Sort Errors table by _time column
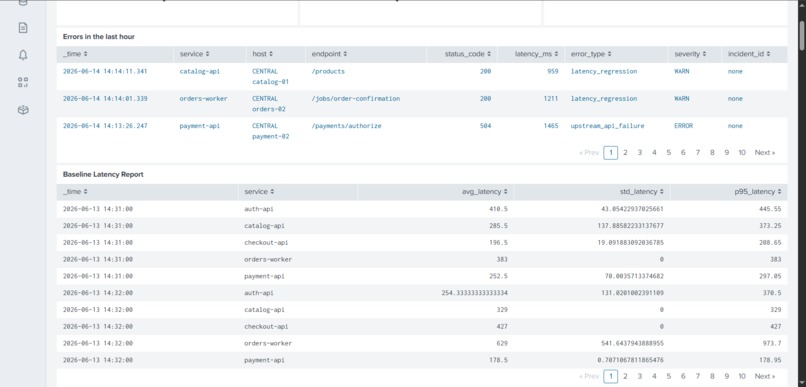Viewport: 806px width, 387px height. 75,54
